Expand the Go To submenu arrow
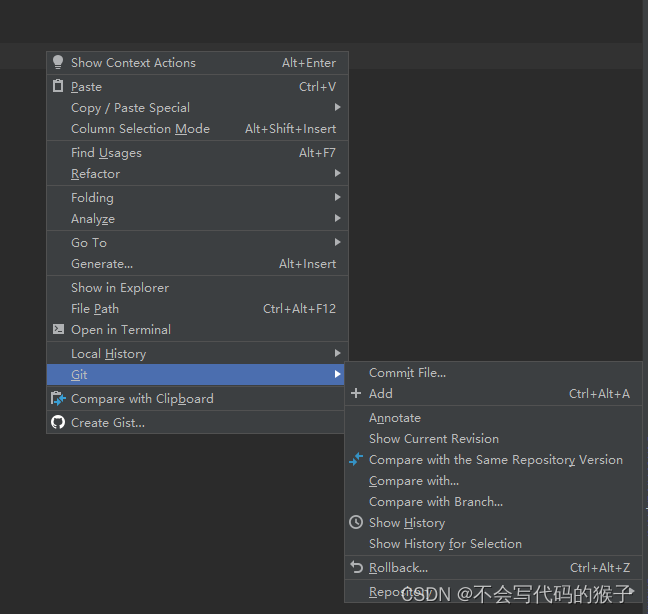 tap(338, 242)
